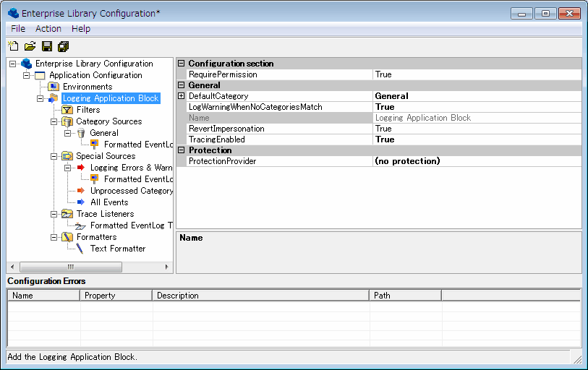
Task: Click the Environments node icon
Action: pyautogui.click(x=54, y=87)
